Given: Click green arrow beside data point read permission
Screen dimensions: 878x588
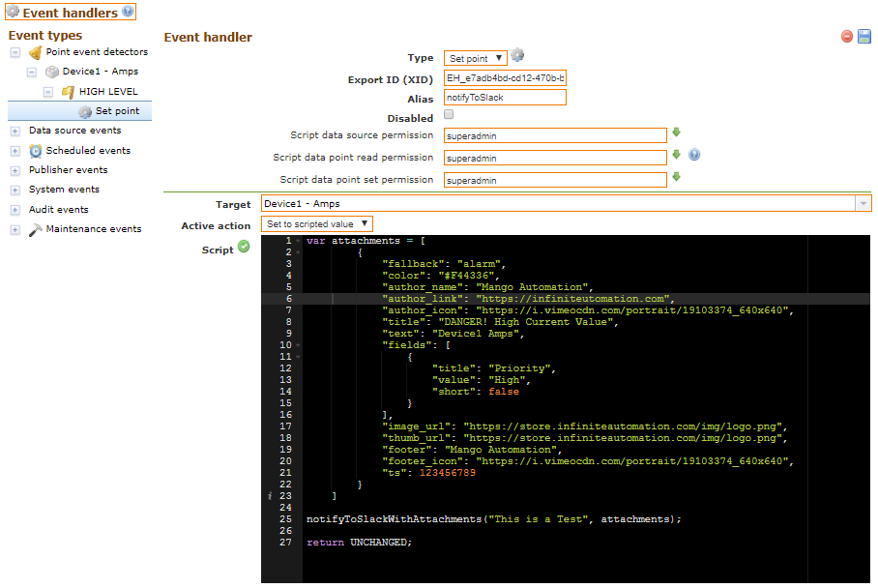Looking at the screenshot, I should point(677,154).
